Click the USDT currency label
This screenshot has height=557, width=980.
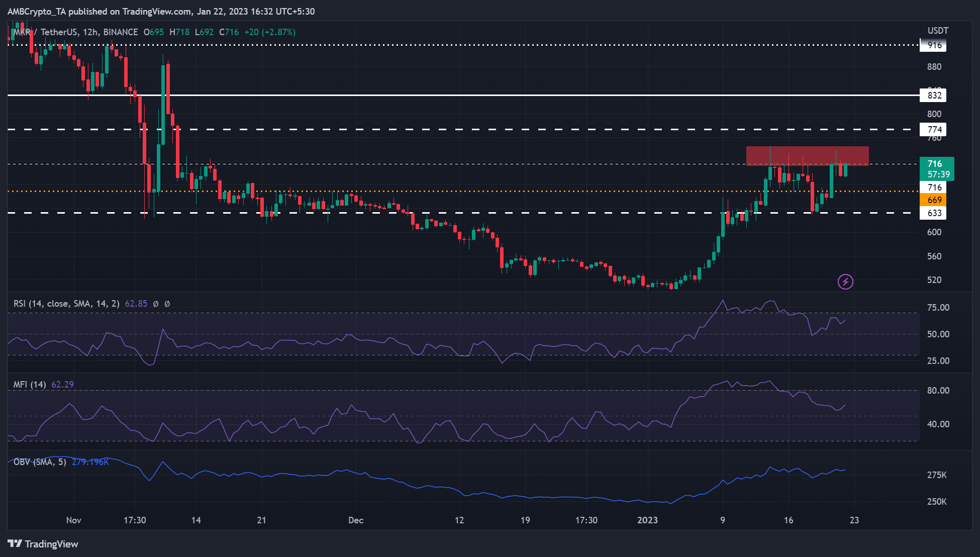pos(938,31)
